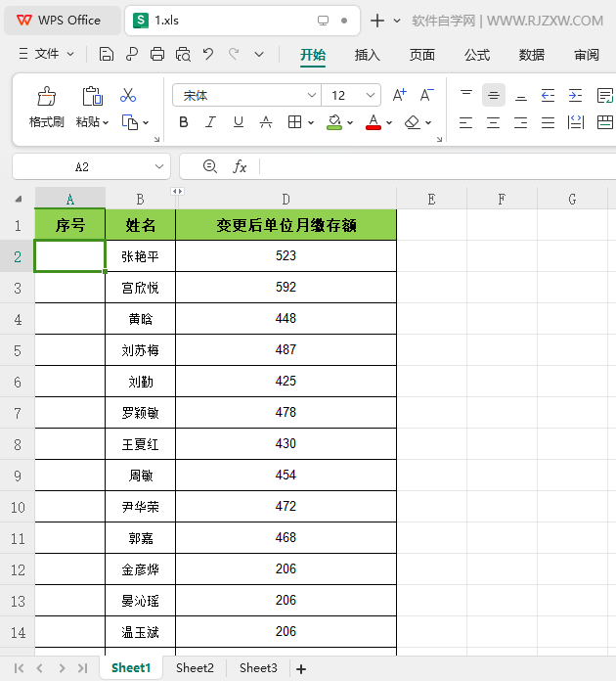
Task: Click the Paste (粘贴) clipboard icon
Action: (92, 97)
